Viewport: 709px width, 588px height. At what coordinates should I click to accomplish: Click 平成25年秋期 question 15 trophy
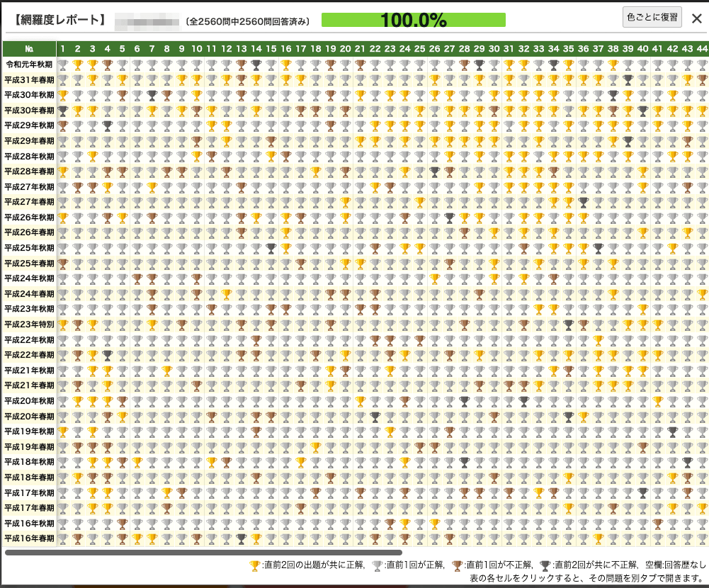(271, 248)
